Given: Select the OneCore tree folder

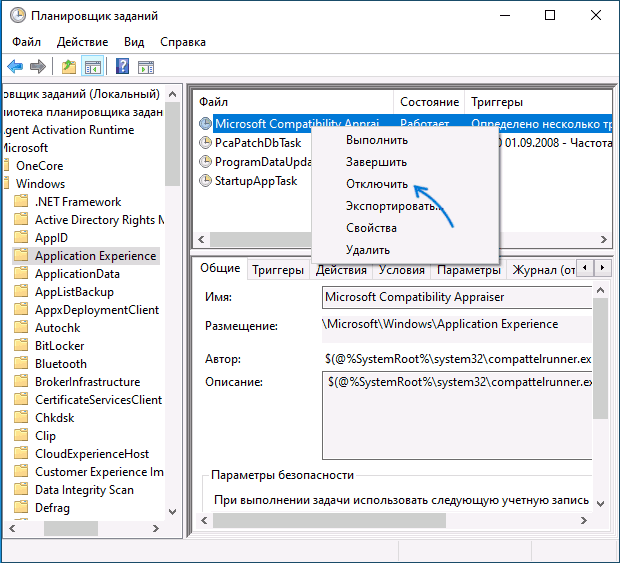Looking at the screenshot, I should 40,166.
